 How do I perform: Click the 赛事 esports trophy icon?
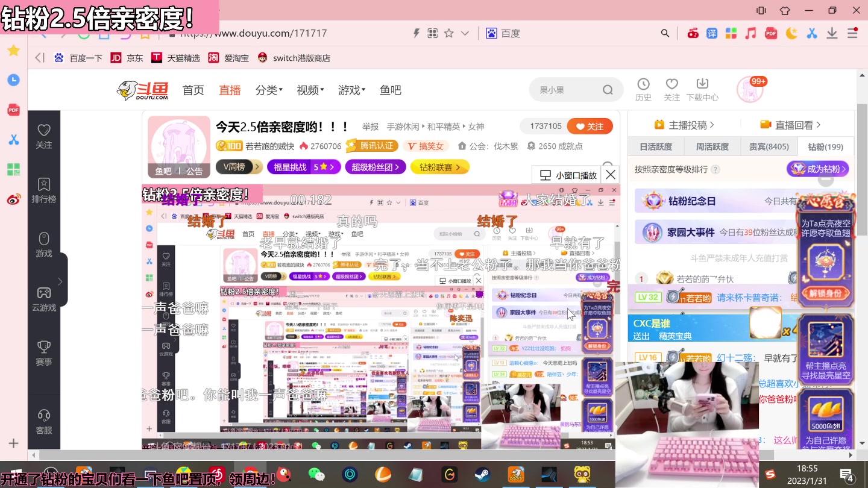point(43,351)
